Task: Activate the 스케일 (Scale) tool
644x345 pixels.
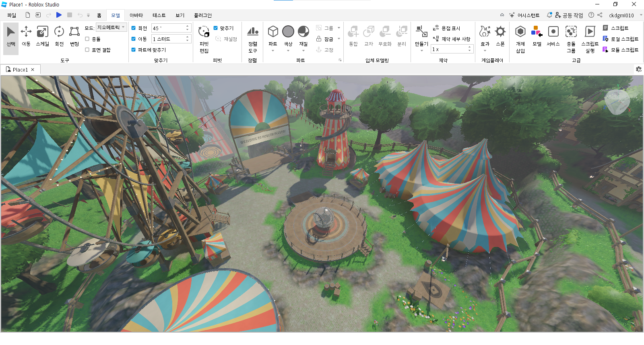Action: 42,37
